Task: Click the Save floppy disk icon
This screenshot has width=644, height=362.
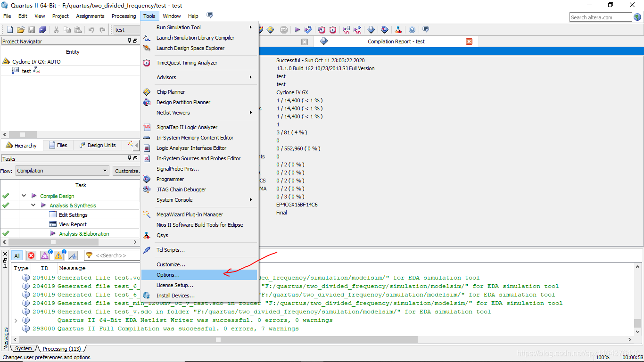Action: (32, 30)
